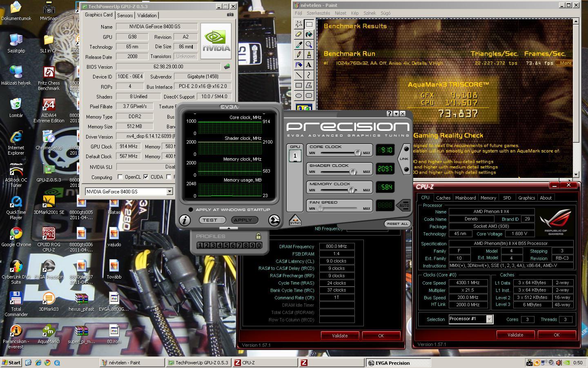Adjust the Memory Clock slider handle

click(x=351, y=190)
